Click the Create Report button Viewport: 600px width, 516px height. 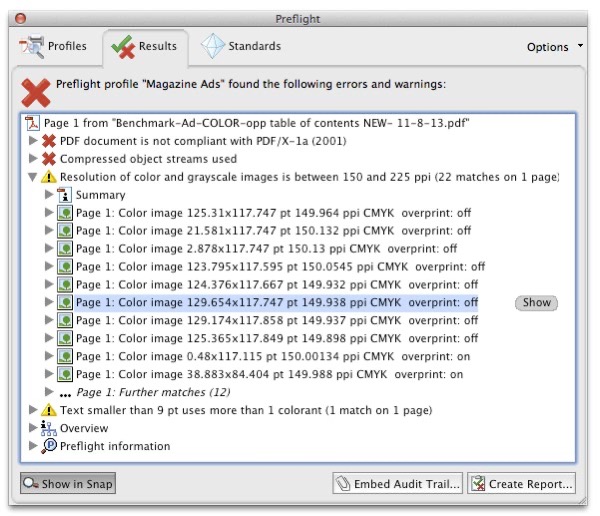[521, 483]
